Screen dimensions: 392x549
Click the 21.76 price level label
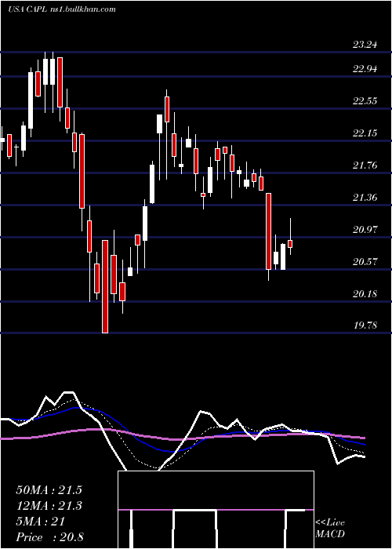365,165
